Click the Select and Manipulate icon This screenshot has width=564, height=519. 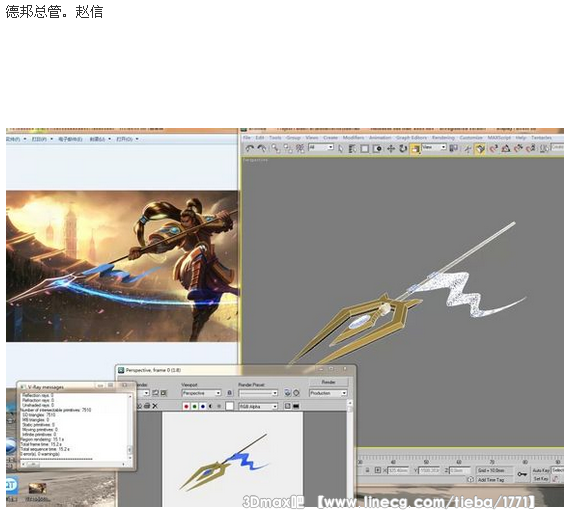pos(467,149)
